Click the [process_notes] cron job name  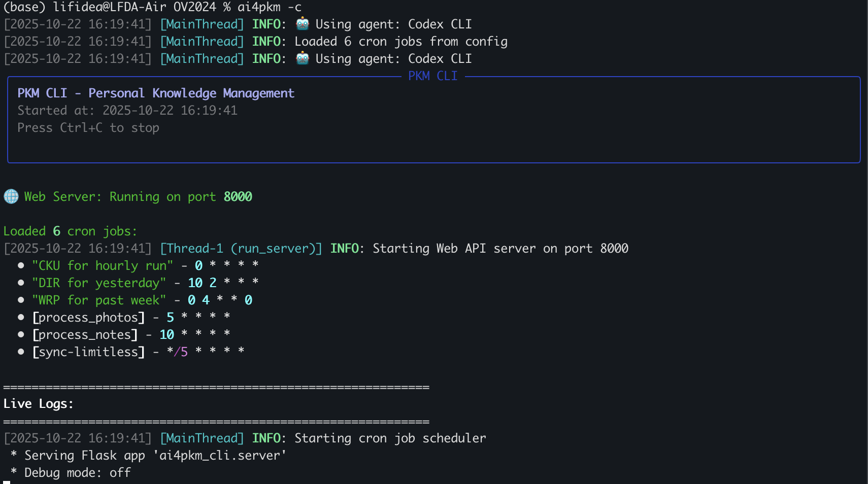click(85, 335)
